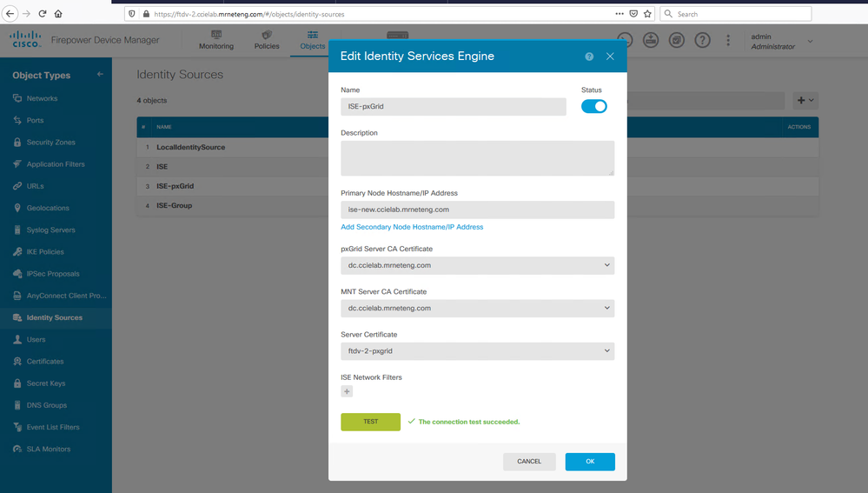Open the help question mark in top bar
Viewport: 868px width, 493px height.
click(703, 40)
